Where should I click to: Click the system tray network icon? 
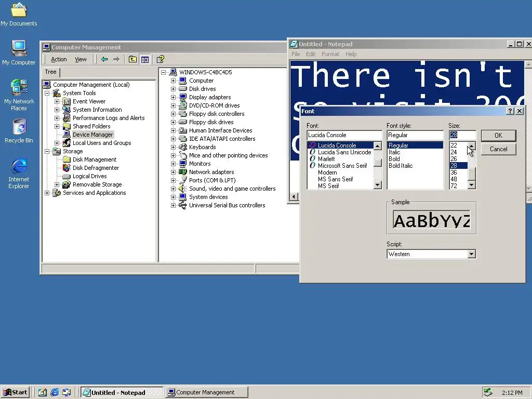[488, 392]
